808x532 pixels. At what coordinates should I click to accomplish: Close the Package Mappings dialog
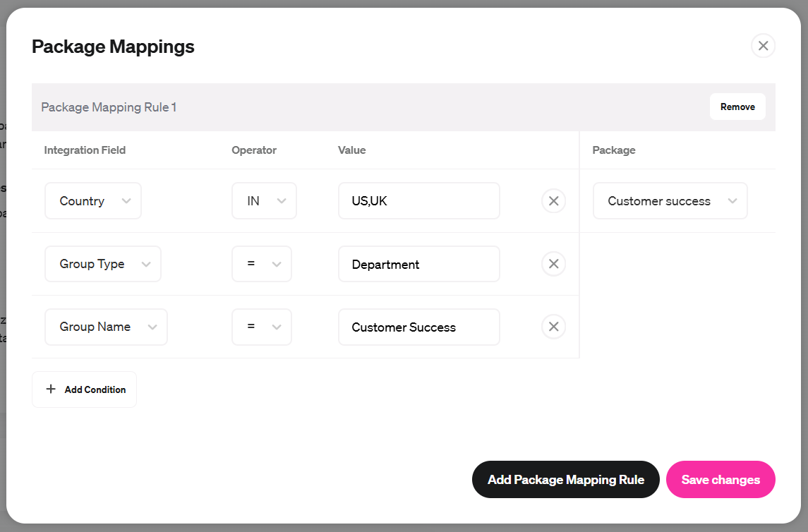763,45
